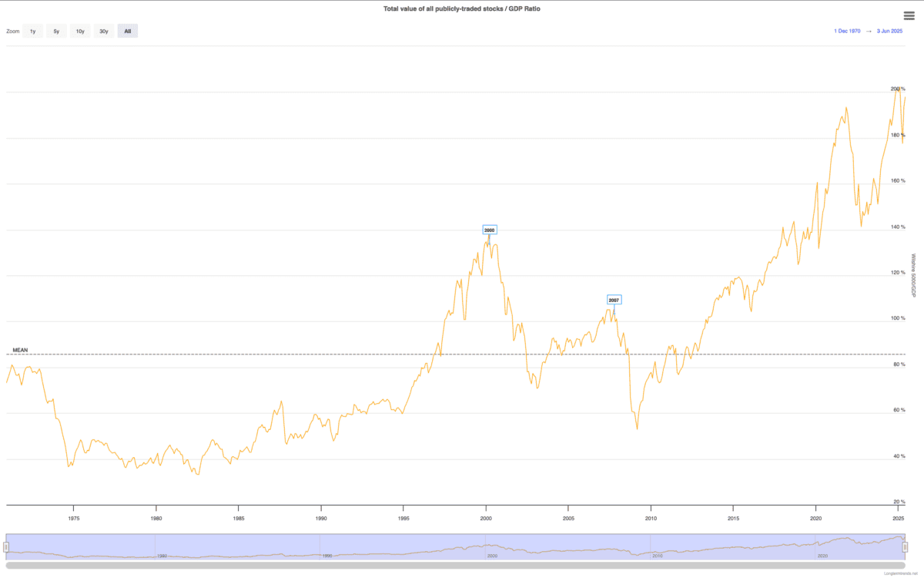The image size is (924, 578).
Task: Select the All zoom button
Action: tap(128, 32)
